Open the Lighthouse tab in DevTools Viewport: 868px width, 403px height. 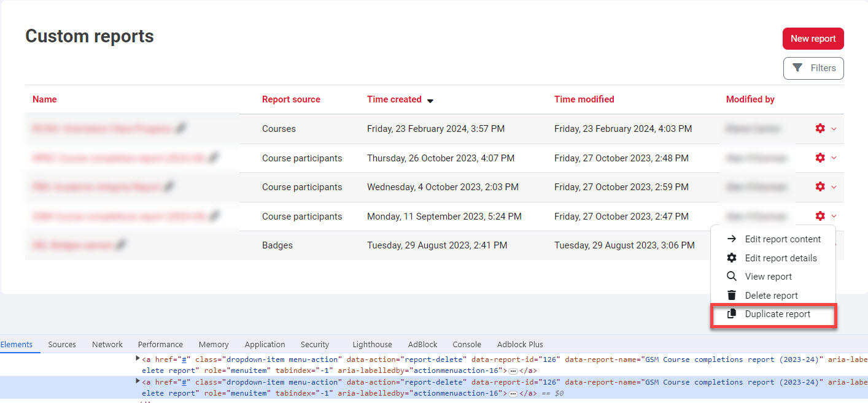coord(372,344)
